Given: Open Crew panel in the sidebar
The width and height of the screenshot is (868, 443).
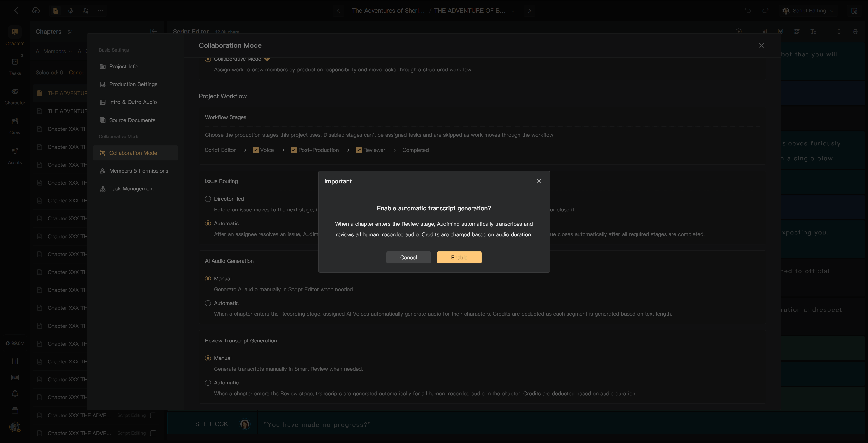Looking at the screenshot, I should [x=15, y=126].
